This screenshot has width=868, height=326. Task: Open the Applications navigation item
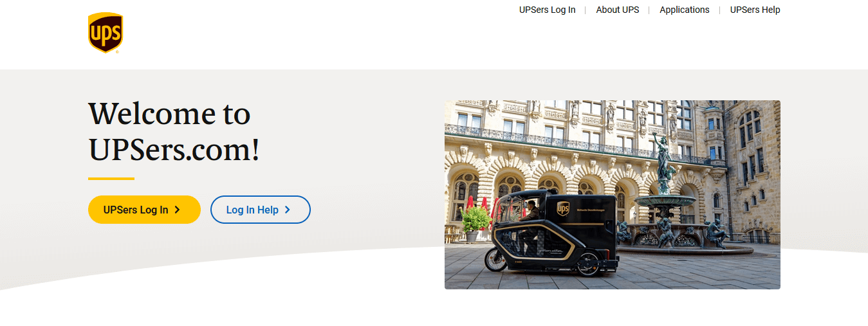[x=685, y=10]
